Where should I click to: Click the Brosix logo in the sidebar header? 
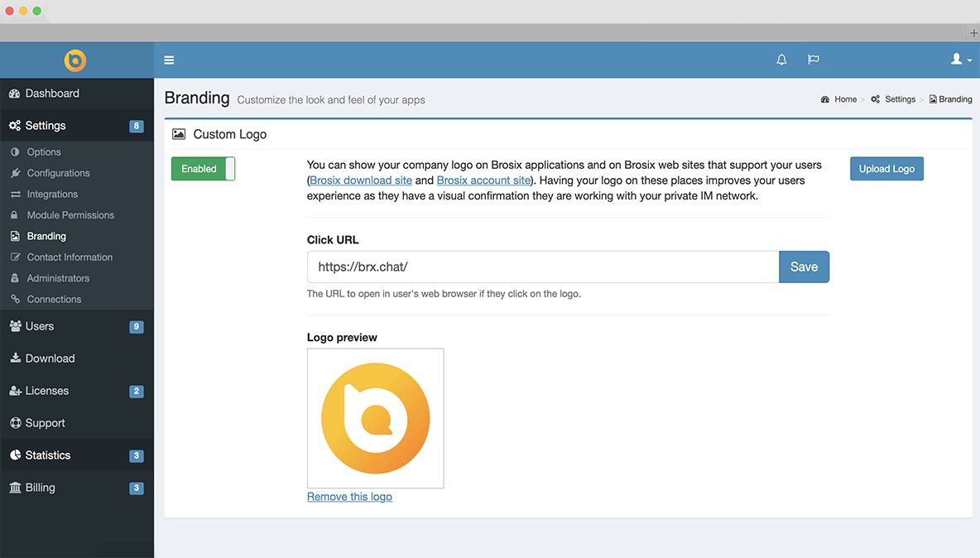[x=75, y=60]
